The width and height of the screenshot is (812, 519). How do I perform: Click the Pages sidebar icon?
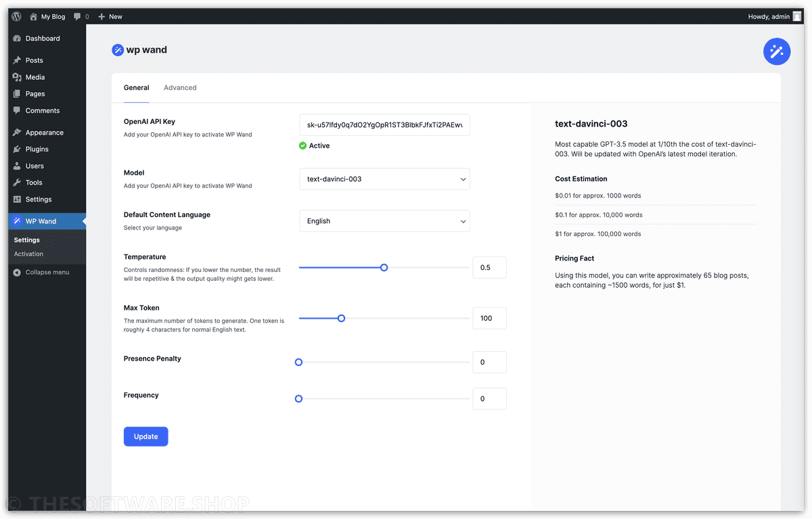tap(17, 94)
